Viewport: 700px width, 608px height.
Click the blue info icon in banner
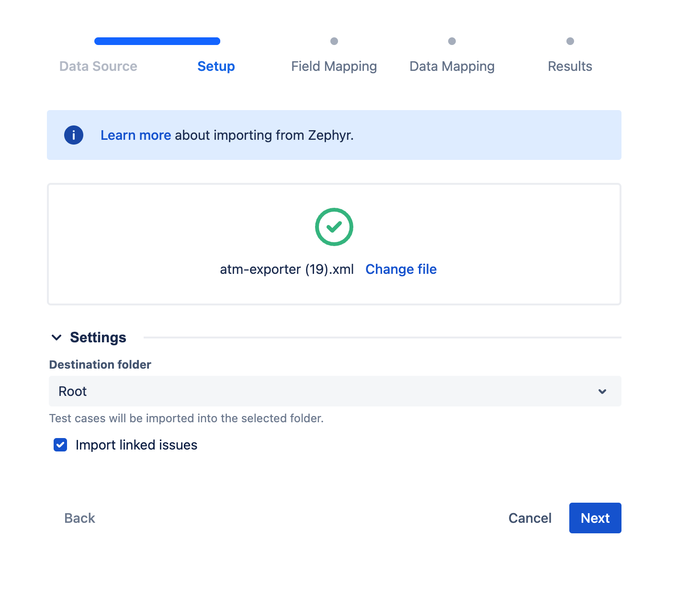tap(74, 135)
